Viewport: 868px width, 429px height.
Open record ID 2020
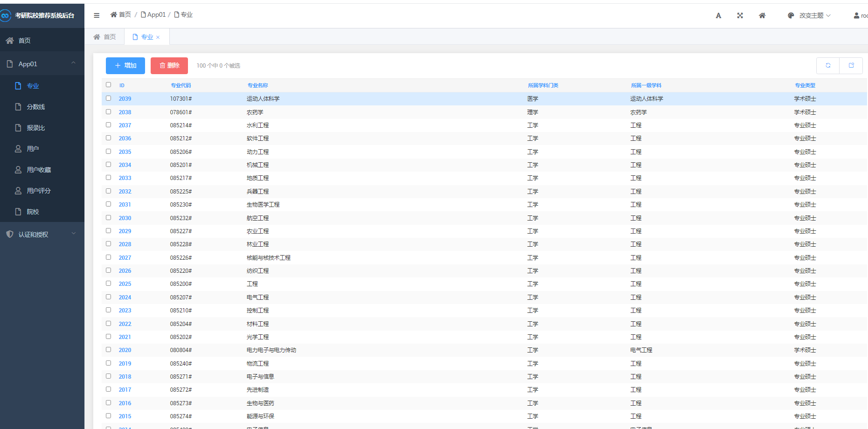pyautogui.click(x=125, y=350)
